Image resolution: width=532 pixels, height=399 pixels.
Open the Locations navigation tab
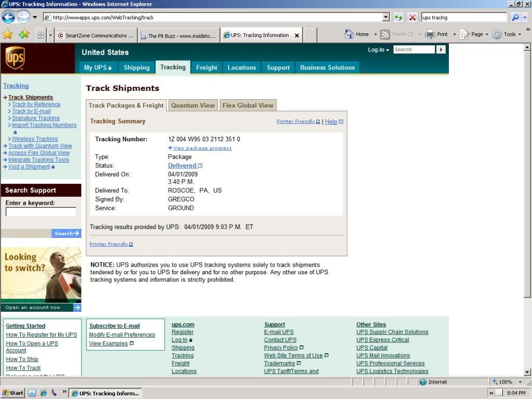point(242,68)
